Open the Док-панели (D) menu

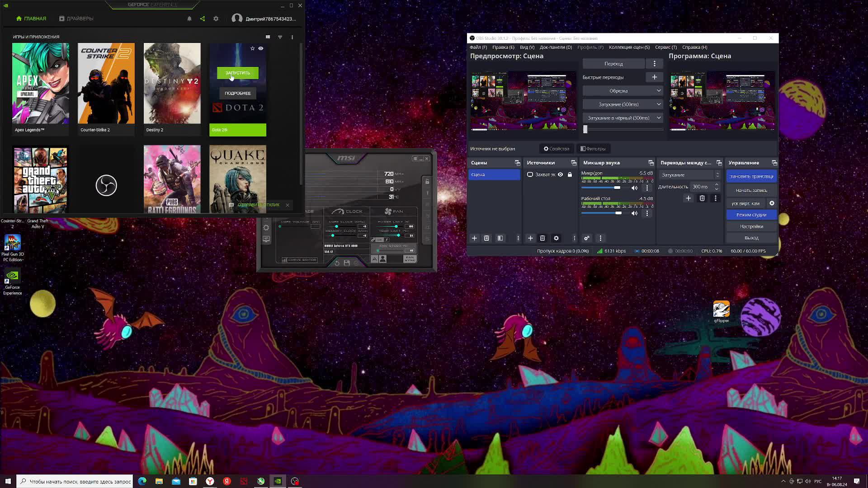pos(555,47)
